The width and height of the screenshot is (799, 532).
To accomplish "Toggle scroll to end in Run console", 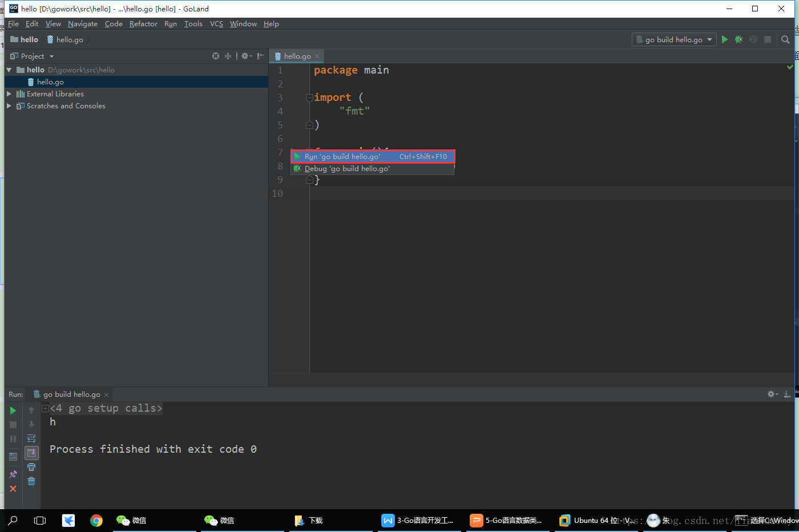I will [x=31, y=453].
